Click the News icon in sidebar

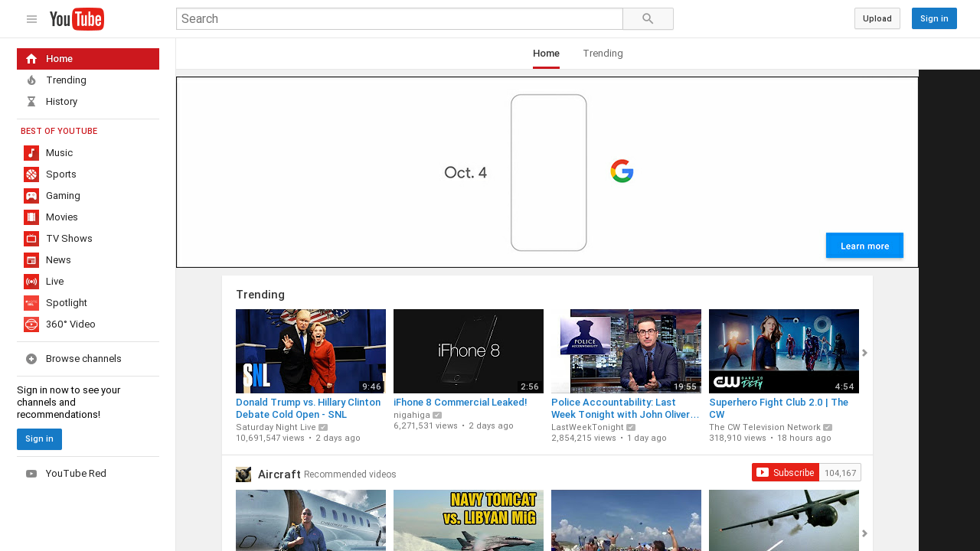pos(31,260)
